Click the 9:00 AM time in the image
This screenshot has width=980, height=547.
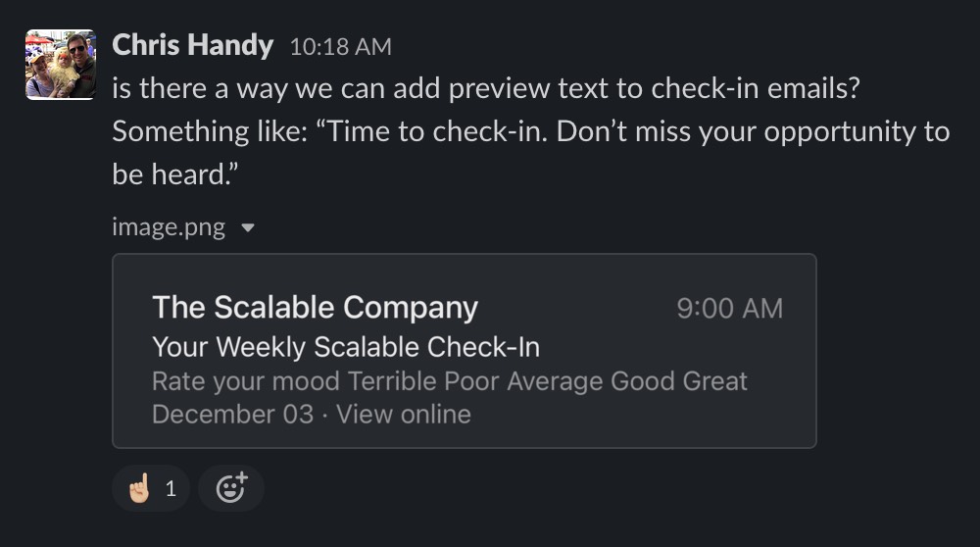(729, 308)
